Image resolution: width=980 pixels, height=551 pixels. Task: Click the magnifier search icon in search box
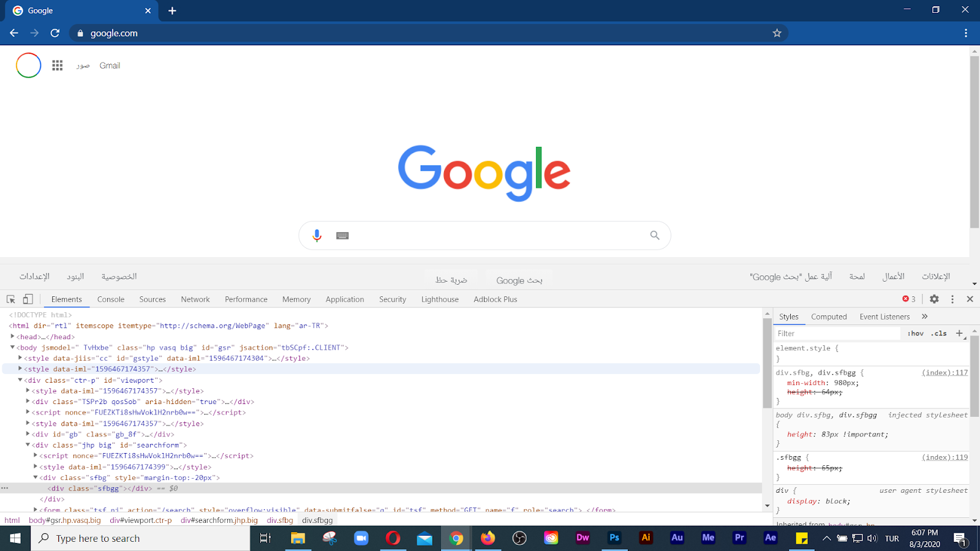[655, 236]
